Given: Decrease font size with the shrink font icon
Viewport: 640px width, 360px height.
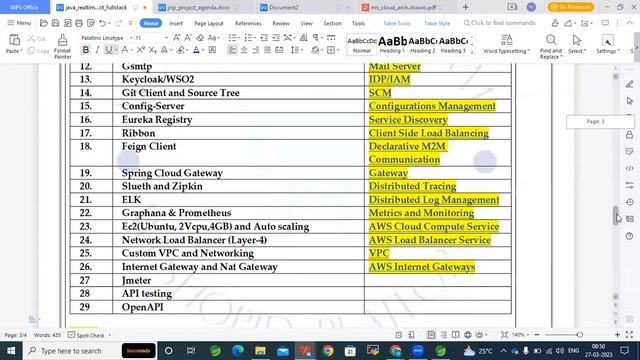Looking at the screenshot, I should [x=188, y=38].
